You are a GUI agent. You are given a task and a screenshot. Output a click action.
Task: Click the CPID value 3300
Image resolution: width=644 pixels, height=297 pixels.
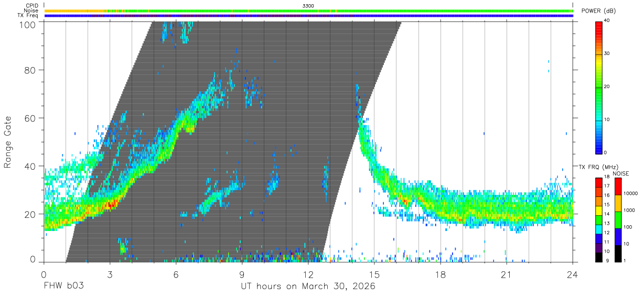[308, 6]
